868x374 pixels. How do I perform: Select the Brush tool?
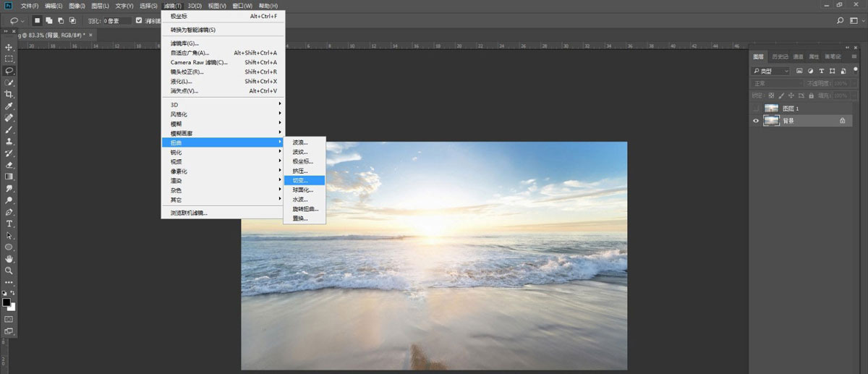9,129
